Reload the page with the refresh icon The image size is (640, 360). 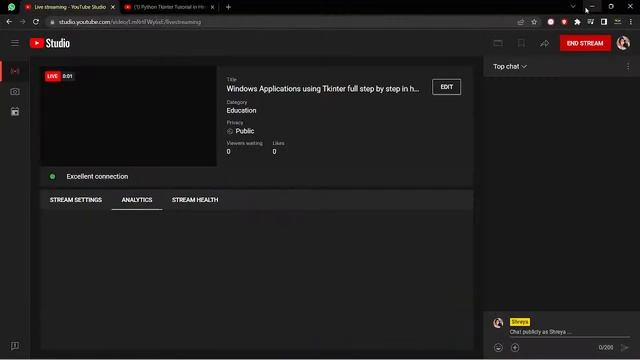pyautogui.click(x=36, y=22)
